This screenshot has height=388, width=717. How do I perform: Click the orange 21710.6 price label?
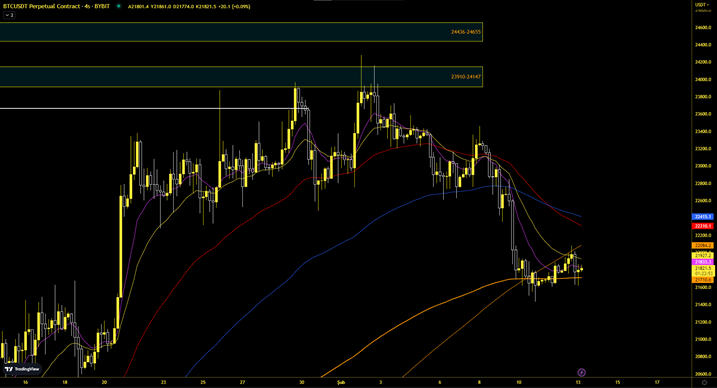click(703, 280)
